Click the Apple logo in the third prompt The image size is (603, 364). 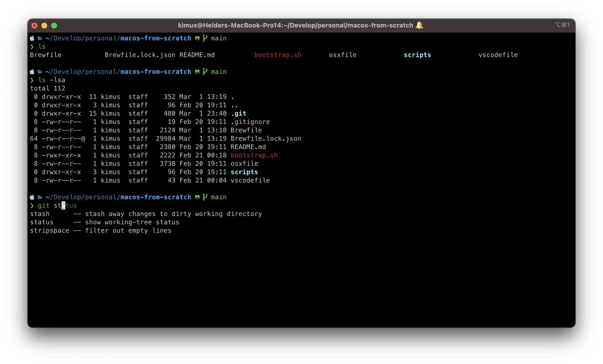click(32, 197)
